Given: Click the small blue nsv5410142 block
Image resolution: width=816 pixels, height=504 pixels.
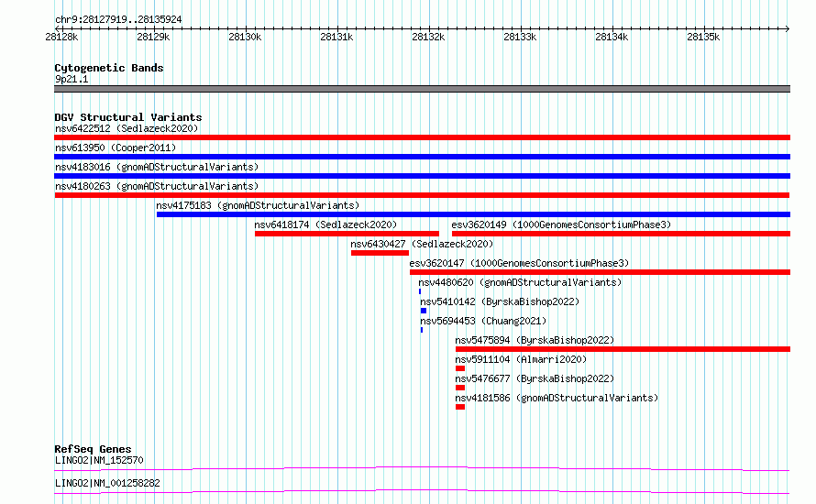Looking at the screenshot, I should point(424,311).
